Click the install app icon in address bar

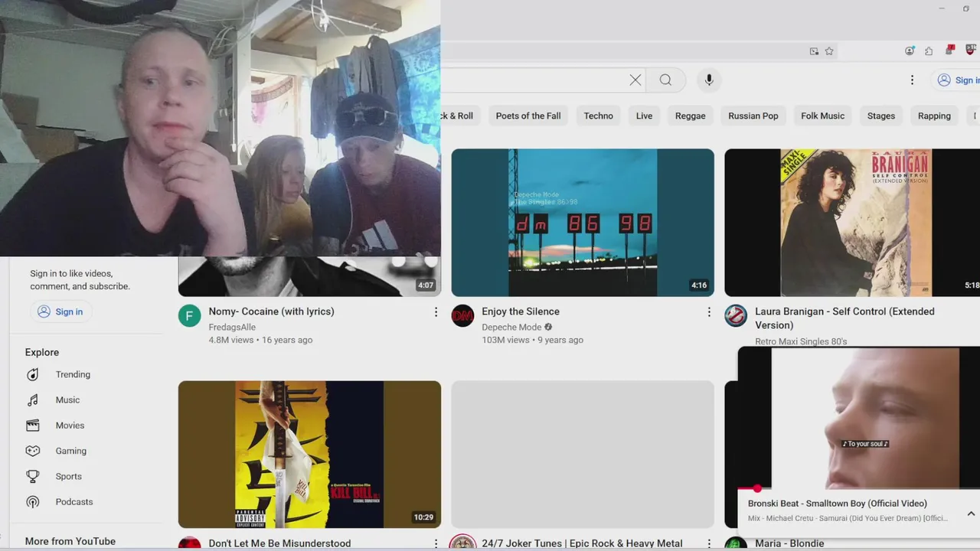(814, 51)
